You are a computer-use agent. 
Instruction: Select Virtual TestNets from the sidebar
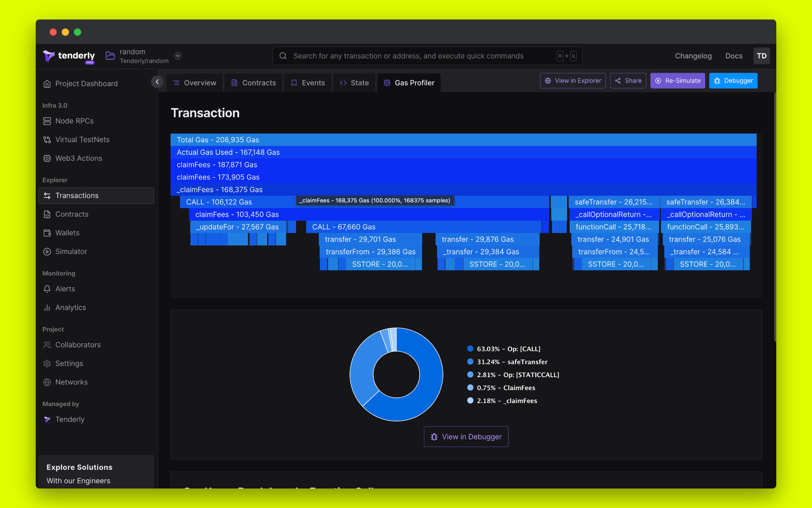tap(82, 139)
